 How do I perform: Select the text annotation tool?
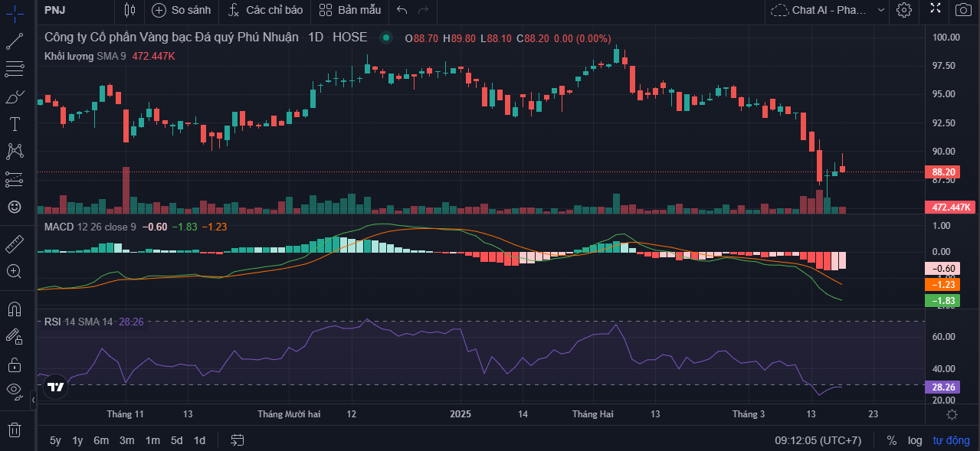click(x=14, y=124)
